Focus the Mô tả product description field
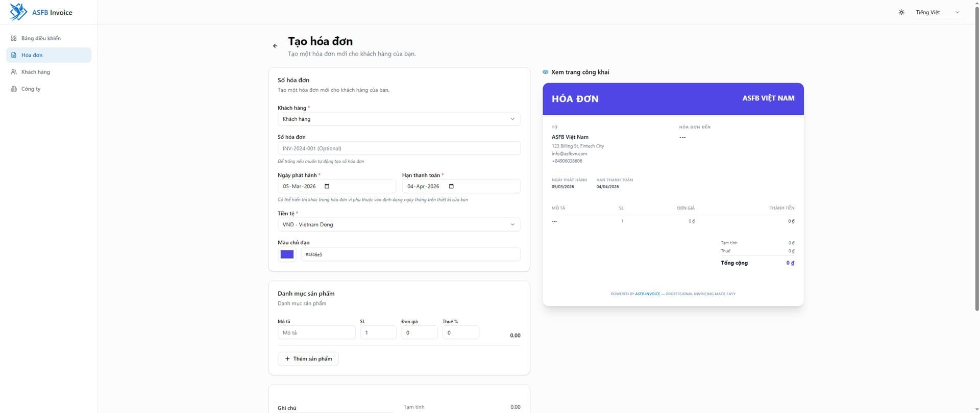Viewport: 980px width, 413px height. [316, 332]
